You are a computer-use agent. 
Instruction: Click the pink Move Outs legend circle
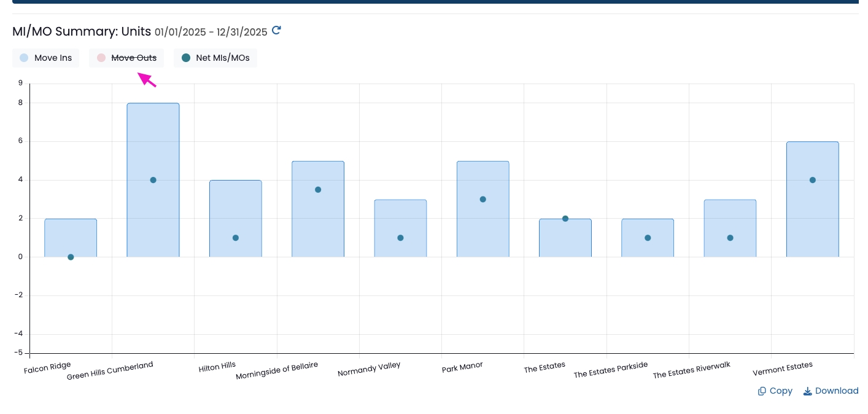pos(101,58)
